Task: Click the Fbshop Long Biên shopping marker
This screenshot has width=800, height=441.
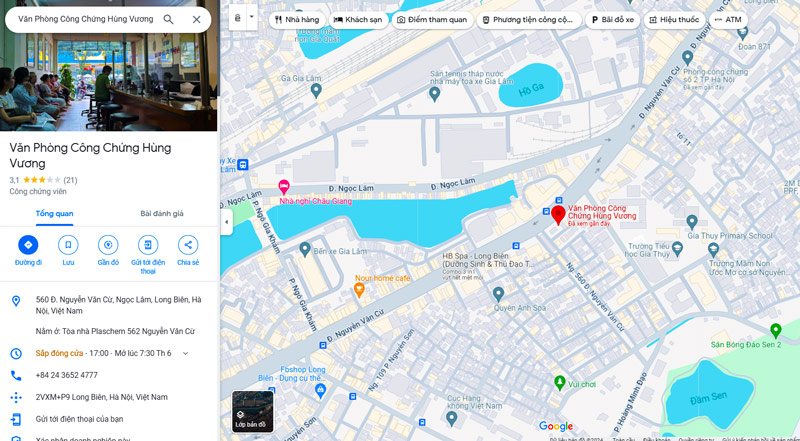Action: [320, 391]
